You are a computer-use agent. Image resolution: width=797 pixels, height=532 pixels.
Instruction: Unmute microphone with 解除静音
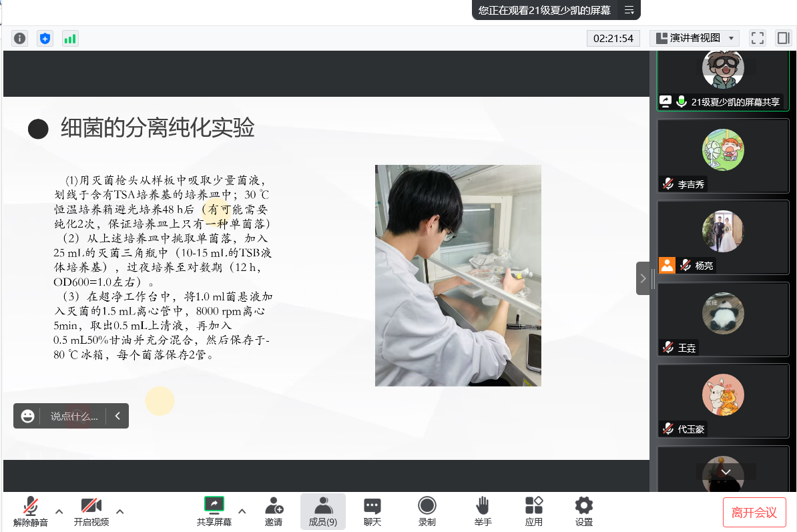31,512
